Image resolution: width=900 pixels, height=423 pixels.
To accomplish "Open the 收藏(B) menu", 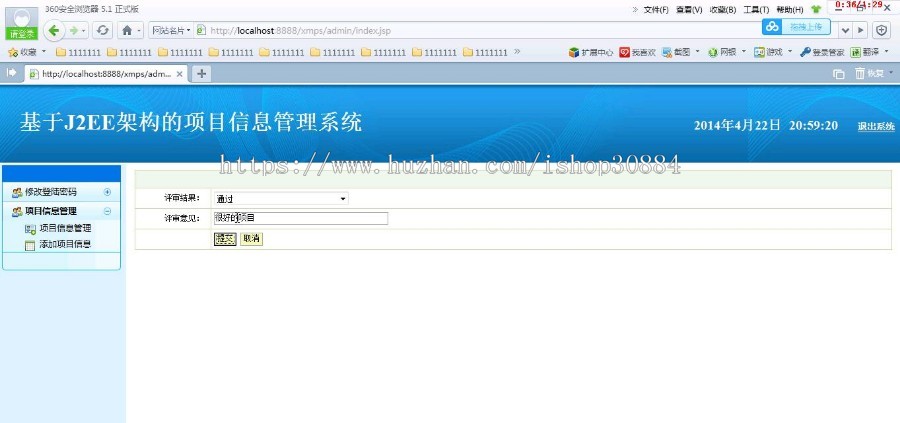I will tap(723, 10).
